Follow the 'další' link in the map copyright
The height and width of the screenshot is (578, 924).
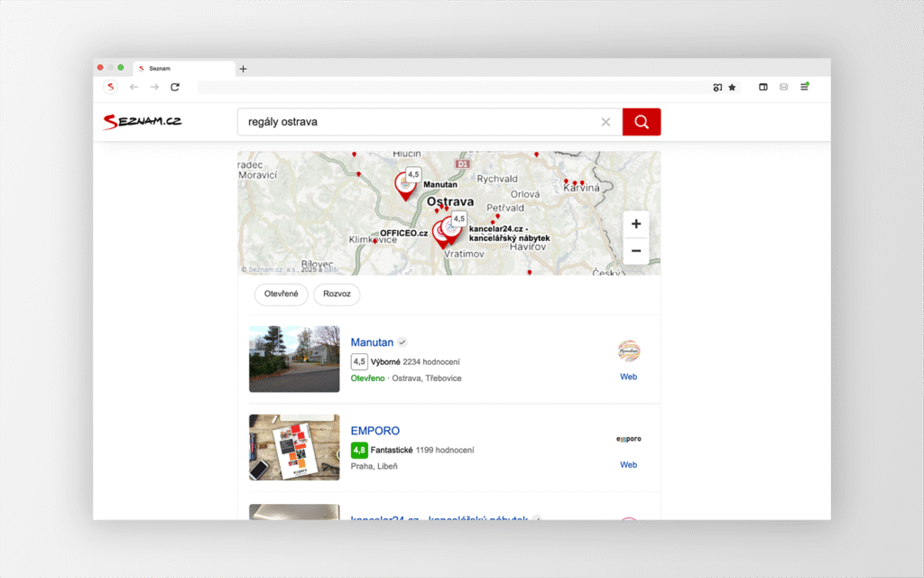(x=331, y=269)
